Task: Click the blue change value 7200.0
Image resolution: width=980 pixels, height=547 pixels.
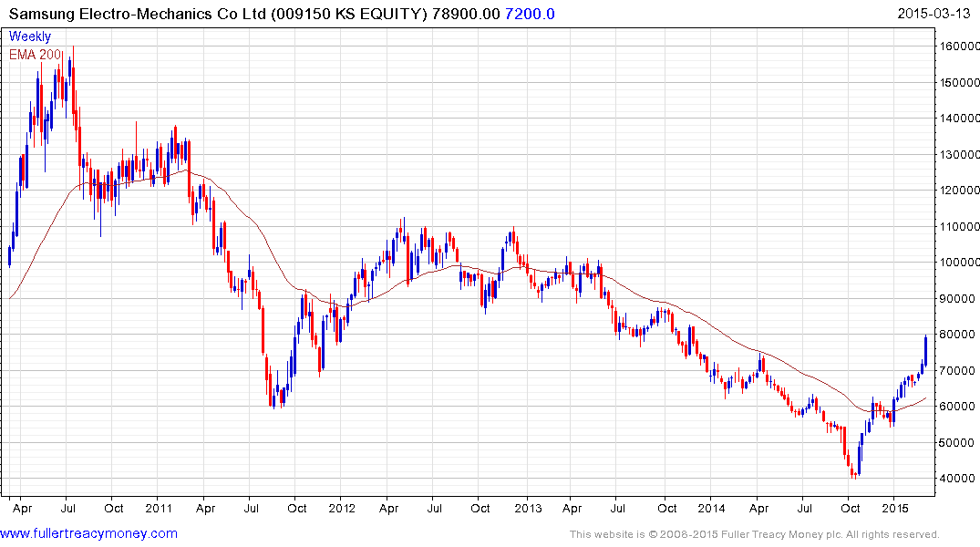Action: coord(530,14)
